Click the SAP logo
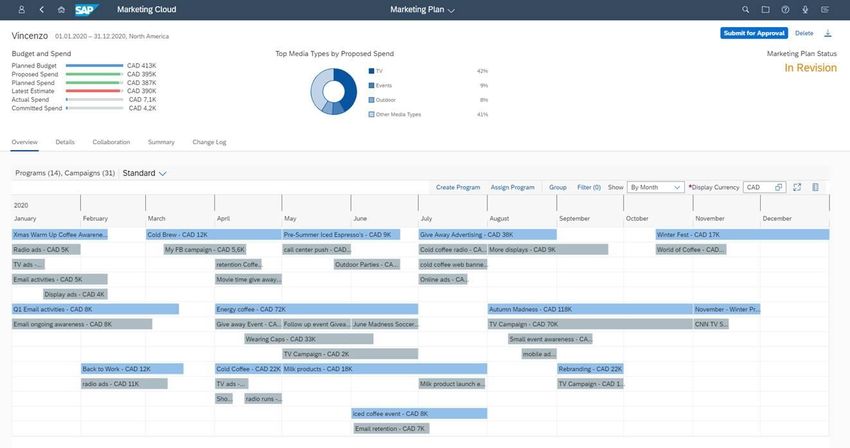Viewport: 850px width, 448px height. [87, 10]
